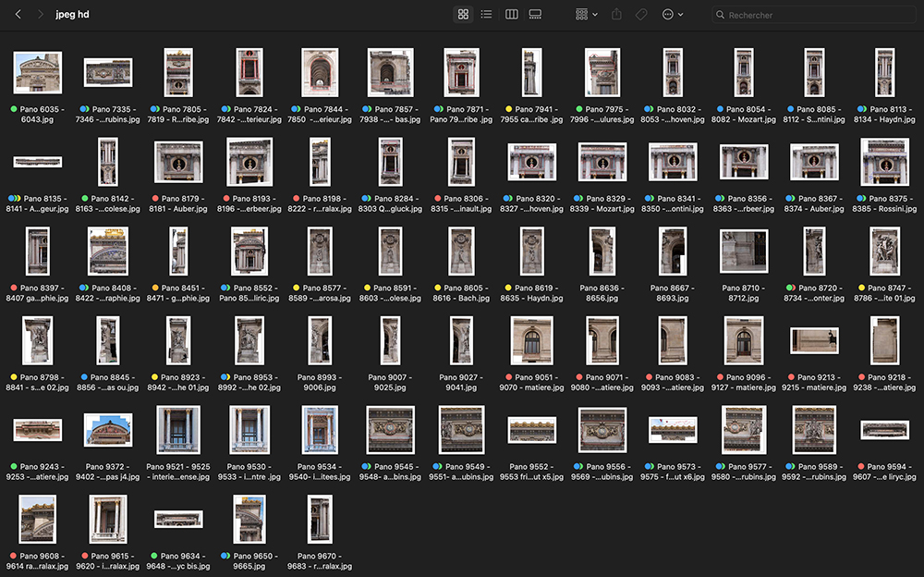
Task: Select the Pano 8329 Mozart image thumbnail
Action: tap(602, 162)
